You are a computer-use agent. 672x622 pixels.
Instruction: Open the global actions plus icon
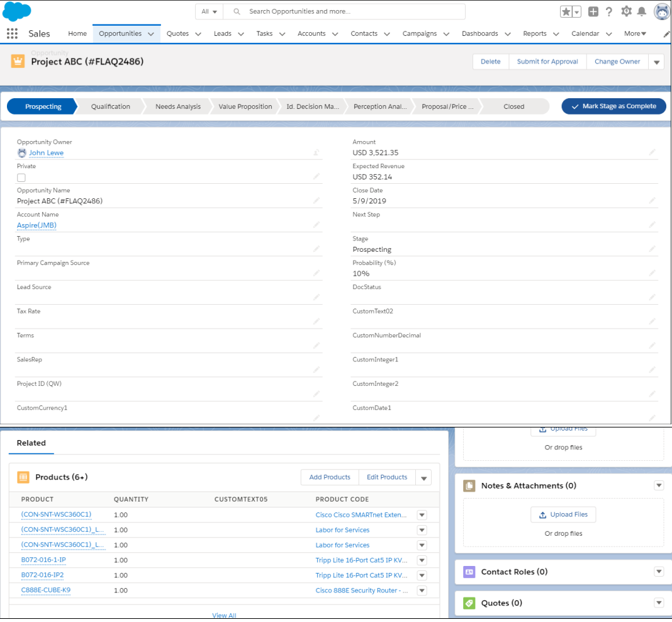pyautogui.click(x=593, y=12)
